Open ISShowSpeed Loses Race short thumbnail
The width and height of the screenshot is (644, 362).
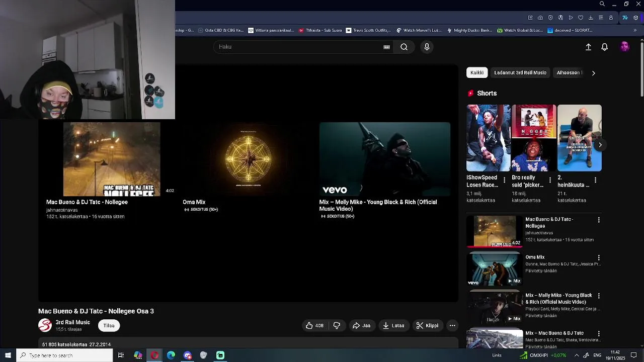point(488,138)
